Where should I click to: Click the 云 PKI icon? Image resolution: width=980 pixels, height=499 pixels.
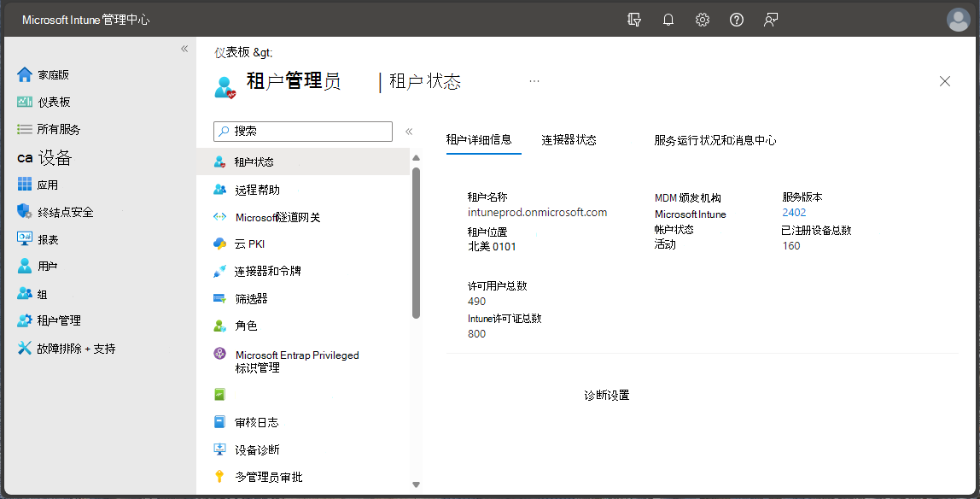pyautogui.click(x=219, y=244)
